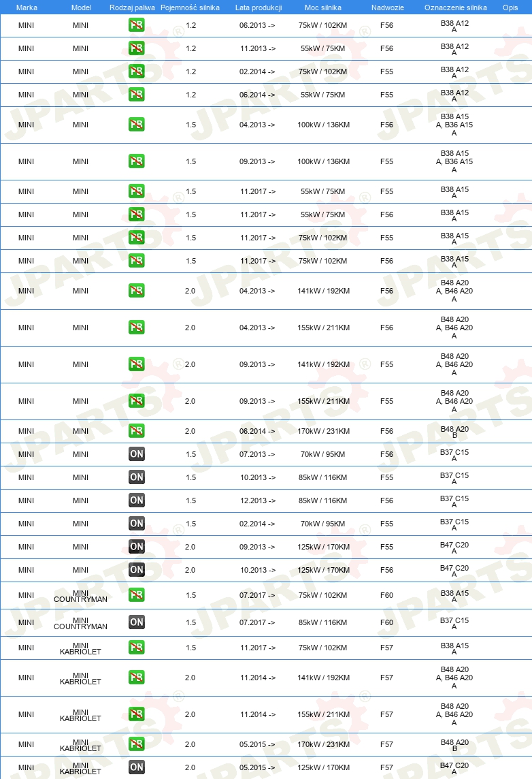Click the 70kW / 95KM cell in 07.2013 row
The image size is (532, 779).
322,454
